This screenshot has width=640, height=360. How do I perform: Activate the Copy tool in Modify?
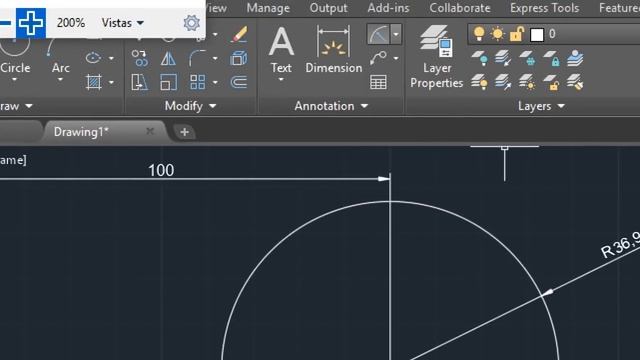[140, 58]
